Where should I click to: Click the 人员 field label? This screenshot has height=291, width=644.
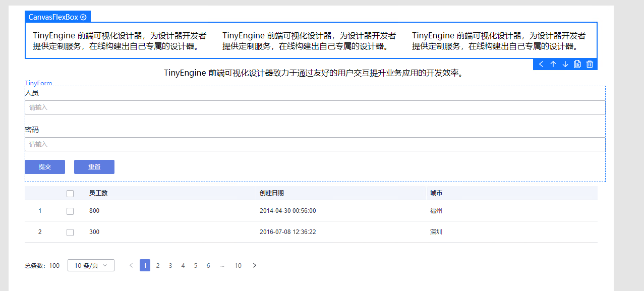(x=32, y=93)
